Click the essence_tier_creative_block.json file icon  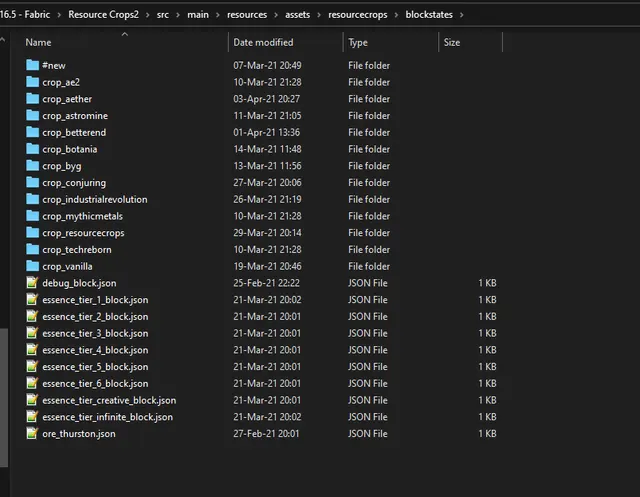[32, 400]
